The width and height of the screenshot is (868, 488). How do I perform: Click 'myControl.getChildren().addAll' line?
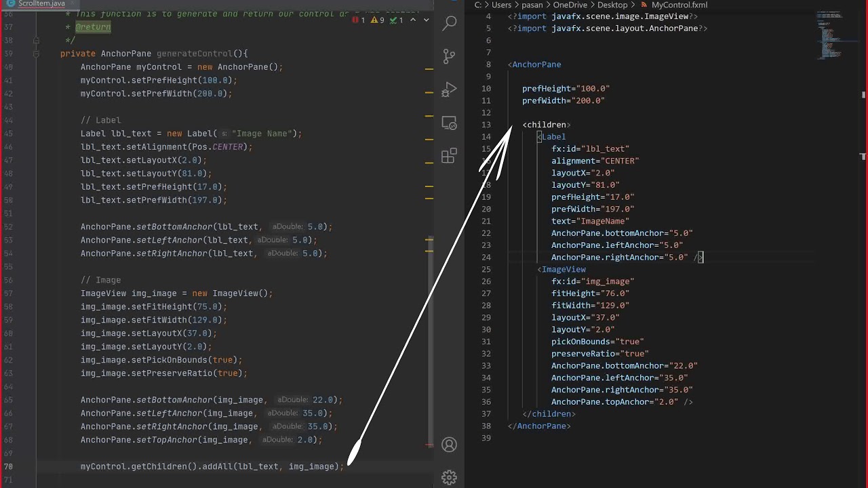pyautogui.click(x=212, y=466)
